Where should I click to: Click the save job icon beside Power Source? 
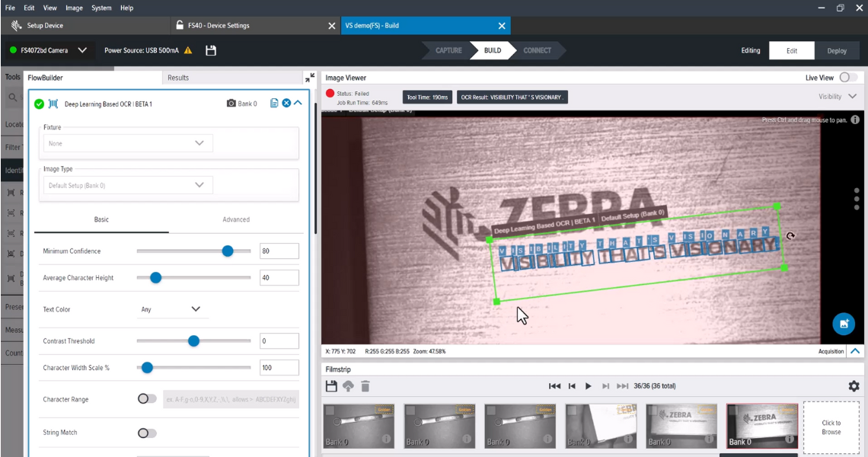210,50
